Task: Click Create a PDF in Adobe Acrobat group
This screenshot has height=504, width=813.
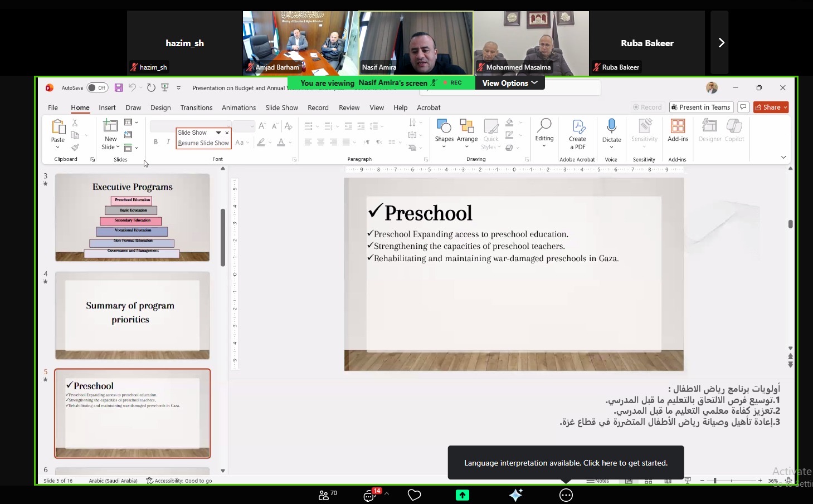Action: click(577, 134)
